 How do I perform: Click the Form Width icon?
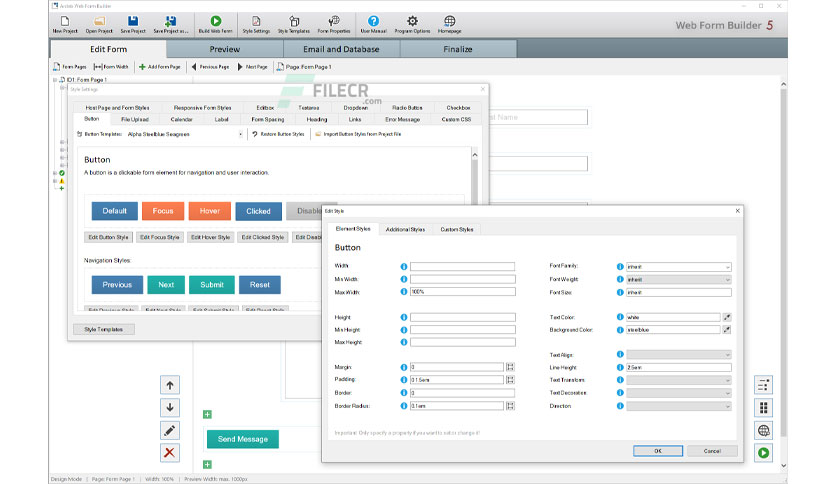(x=98, y=67)
